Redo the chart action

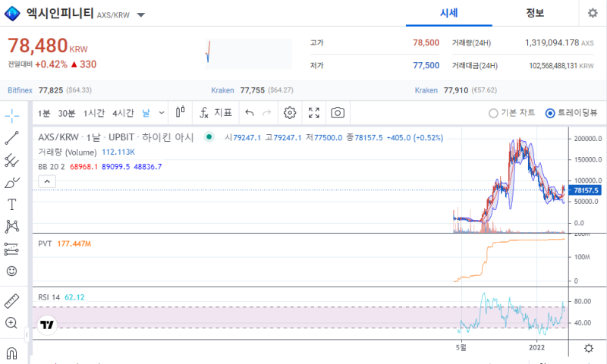267,112
